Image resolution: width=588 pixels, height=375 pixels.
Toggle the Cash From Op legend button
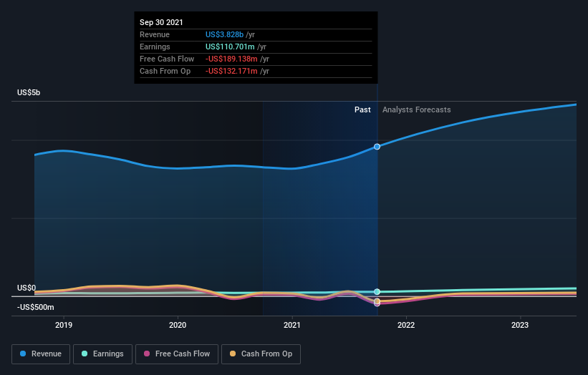click(x=261, y=354)
